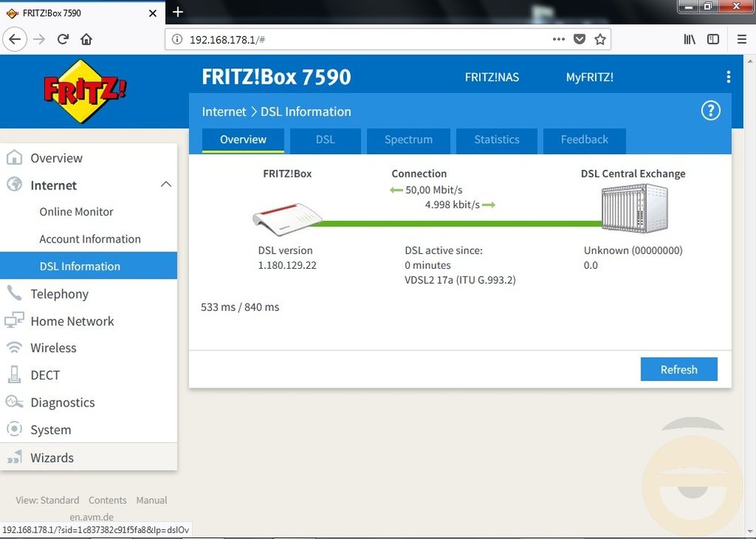Close the FRITZ!Box 7590 browser tab
756x539 pixels.
point(153,13)
